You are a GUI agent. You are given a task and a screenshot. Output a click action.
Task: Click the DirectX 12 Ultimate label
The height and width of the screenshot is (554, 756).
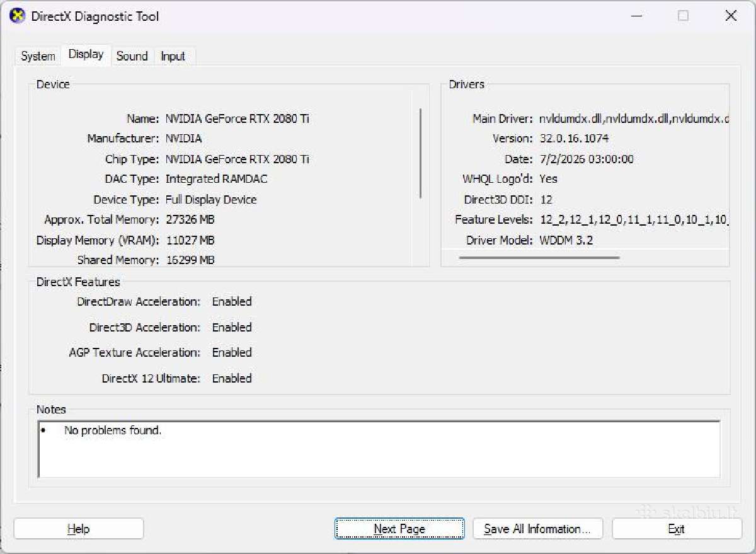coord(151,378)
